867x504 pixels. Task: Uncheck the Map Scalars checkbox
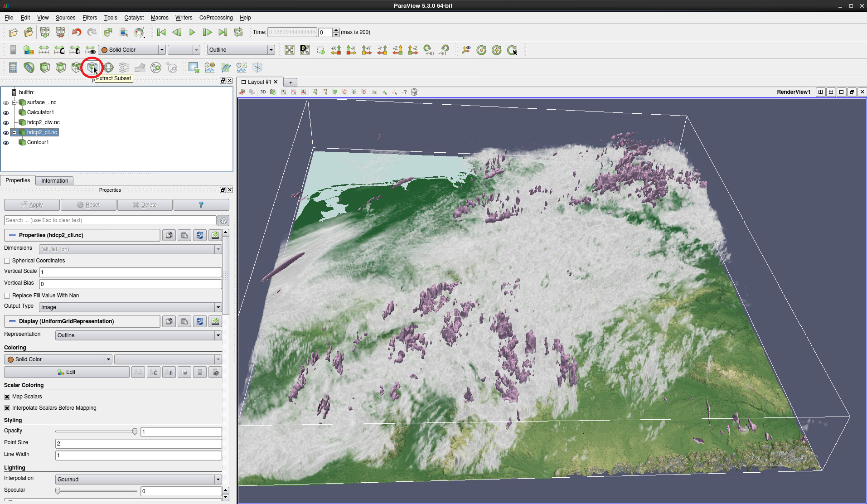(x=7, y=397)
